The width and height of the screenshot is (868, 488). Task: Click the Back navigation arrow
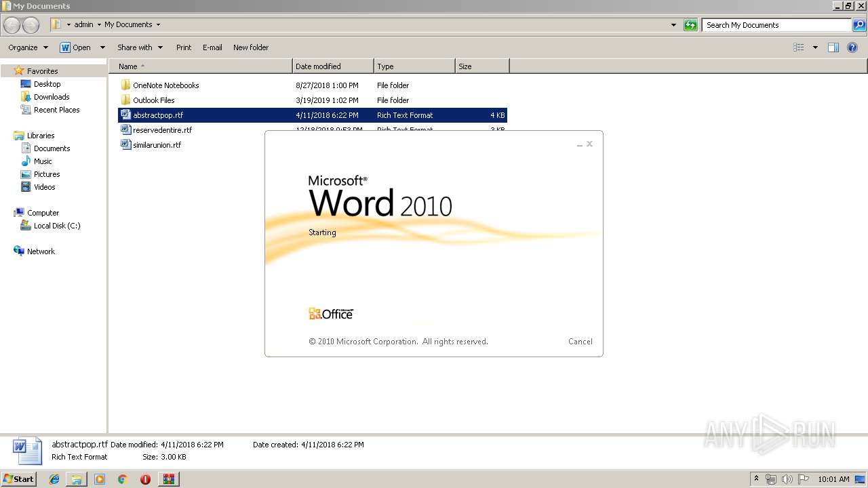[12, 25]
